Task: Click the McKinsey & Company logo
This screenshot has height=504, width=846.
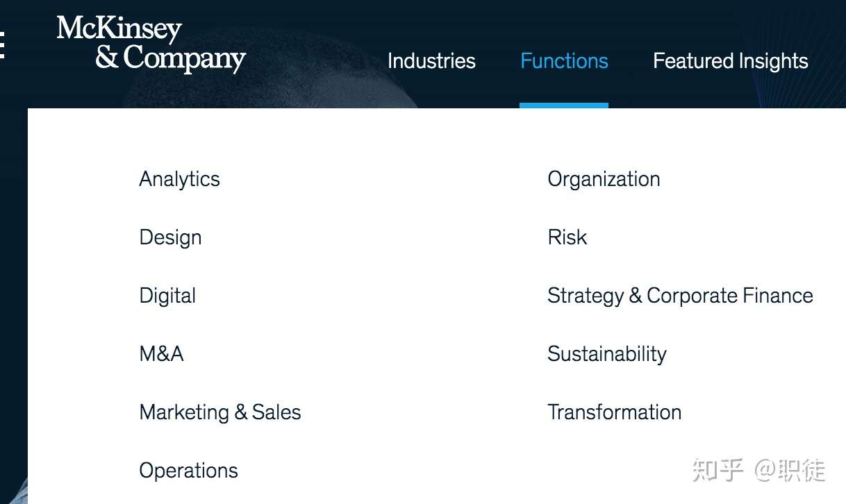Action: (x=151, y=44)
